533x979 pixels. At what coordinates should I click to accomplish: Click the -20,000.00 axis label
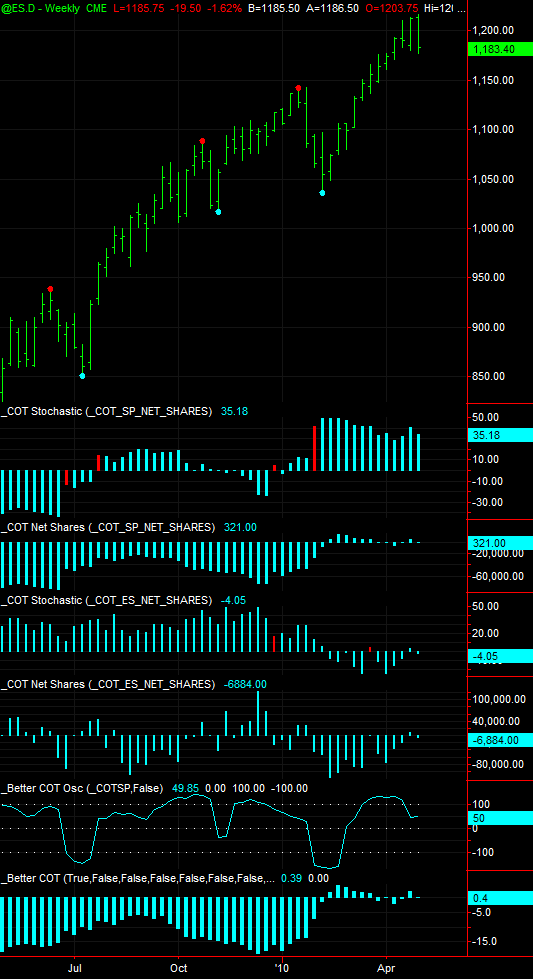coord(497,554)
